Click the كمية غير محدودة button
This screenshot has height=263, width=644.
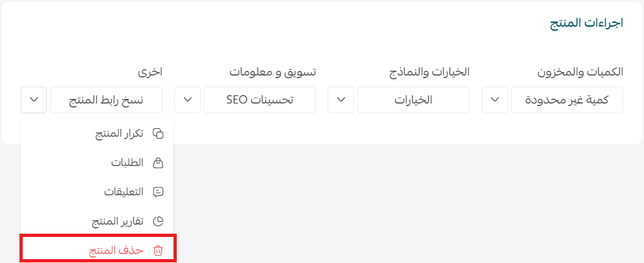point(567,100)
